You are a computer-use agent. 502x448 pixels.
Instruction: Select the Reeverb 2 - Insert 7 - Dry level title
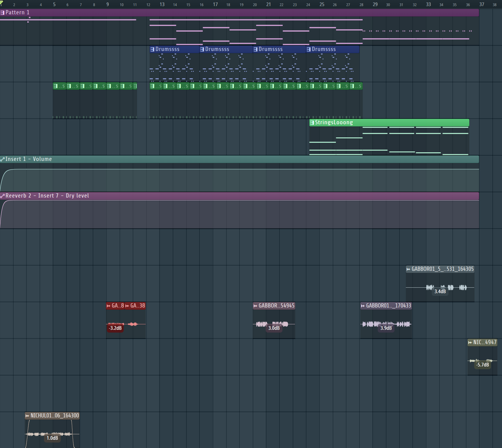tap(47, 196)
